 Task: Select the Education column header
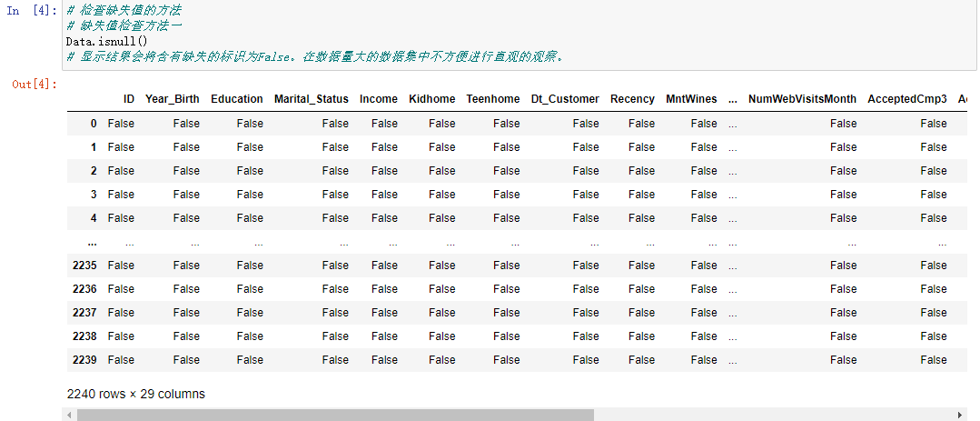[237, 99]
